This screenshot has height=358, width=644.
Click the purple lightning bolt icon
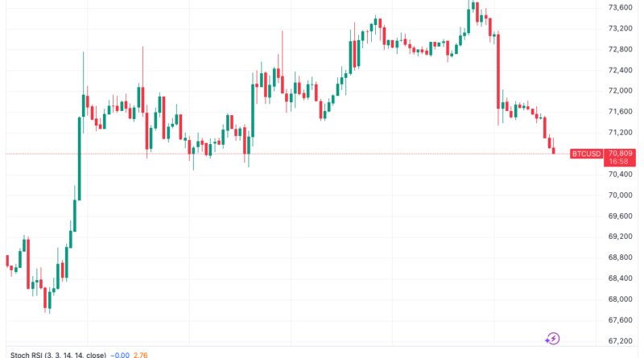pyautogui.click(x=553, y=339)
